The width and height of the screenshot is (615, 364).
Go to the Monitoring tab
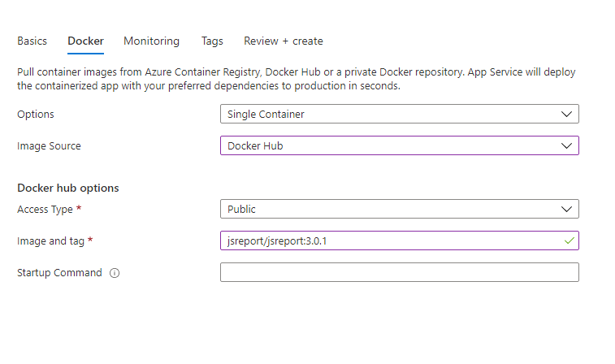[151, 41]
